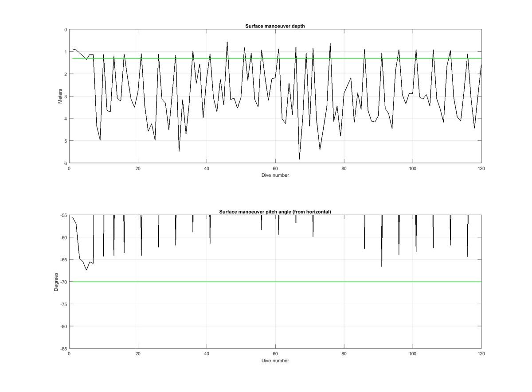Choose the '20' dive tick under the pitch plot
The width and height of the screenshot is (532, 392).
138,354
